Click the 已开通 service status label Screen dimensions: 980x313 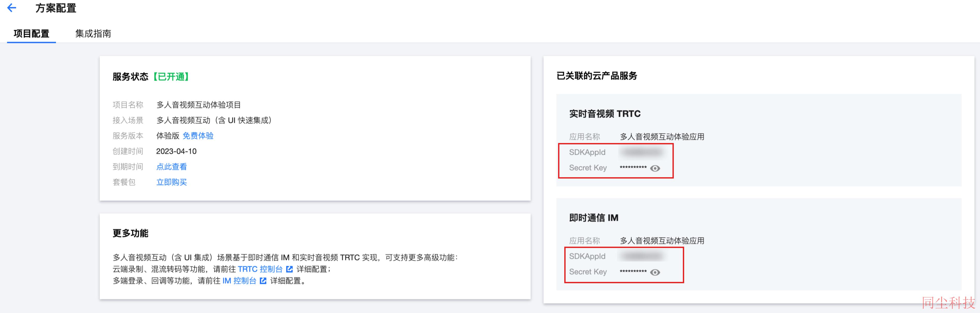tap(171, 76)
